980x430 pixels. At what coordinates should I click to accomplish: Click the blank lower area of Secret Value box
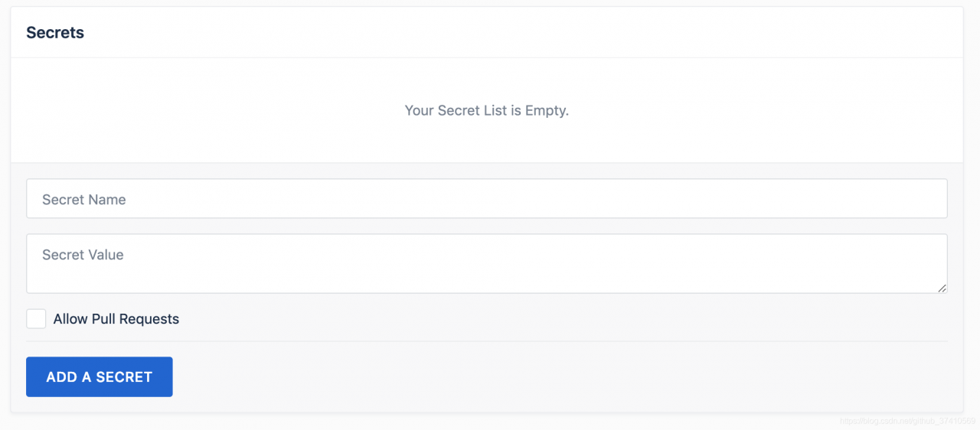coord(487,280)
